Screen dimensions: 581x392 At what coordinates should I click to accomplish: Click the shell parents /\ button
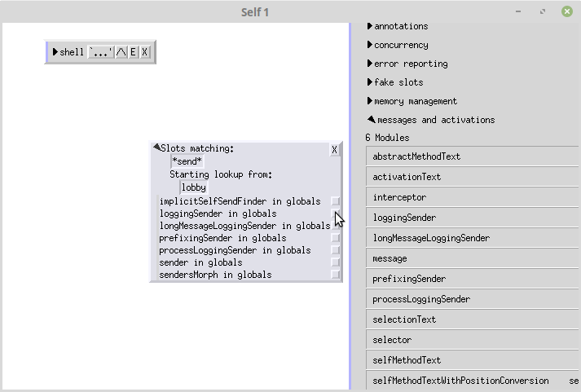coord(121,52)
